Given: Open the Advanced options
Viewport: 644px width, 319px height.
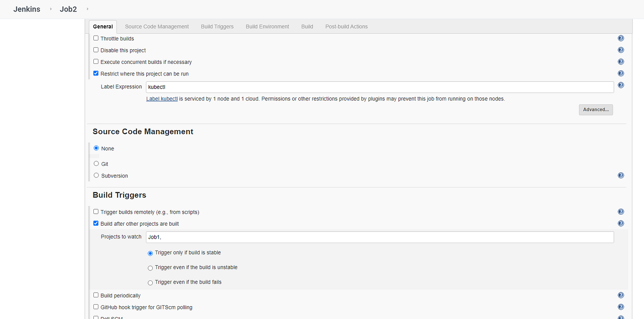Looking at the screenshot, I should tap(595, 109).
